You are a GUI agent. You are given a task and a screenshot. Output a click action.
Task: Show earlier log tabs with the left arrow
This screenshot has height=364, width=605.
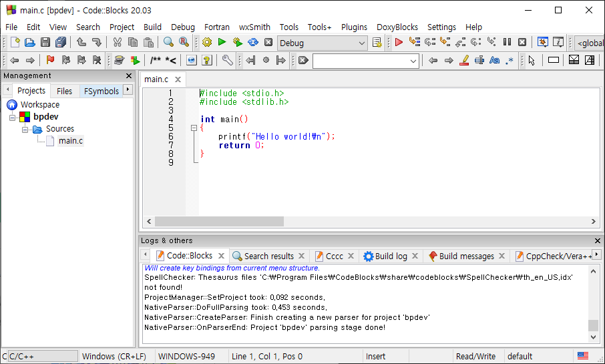[x=145, y=254]
